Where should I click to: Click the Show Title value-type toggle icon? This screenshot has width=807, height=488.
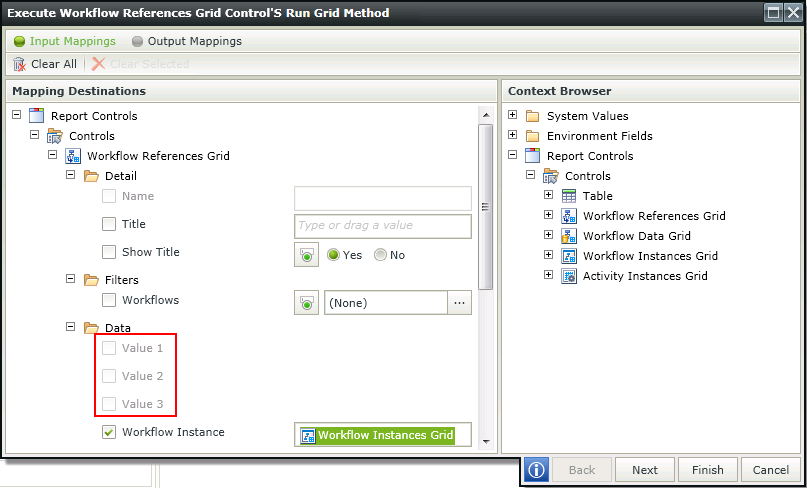pos(307,255)
